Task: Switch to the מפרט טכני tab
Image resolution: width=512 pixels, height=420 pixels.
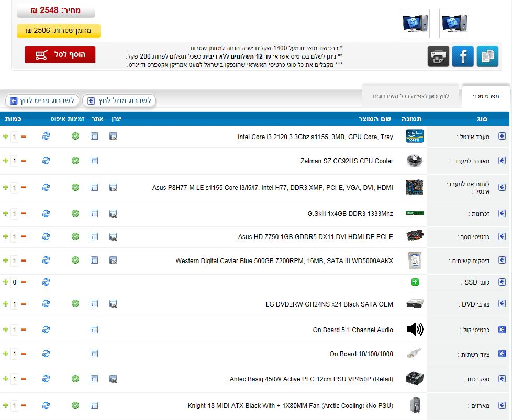Action: pos(485,96)
